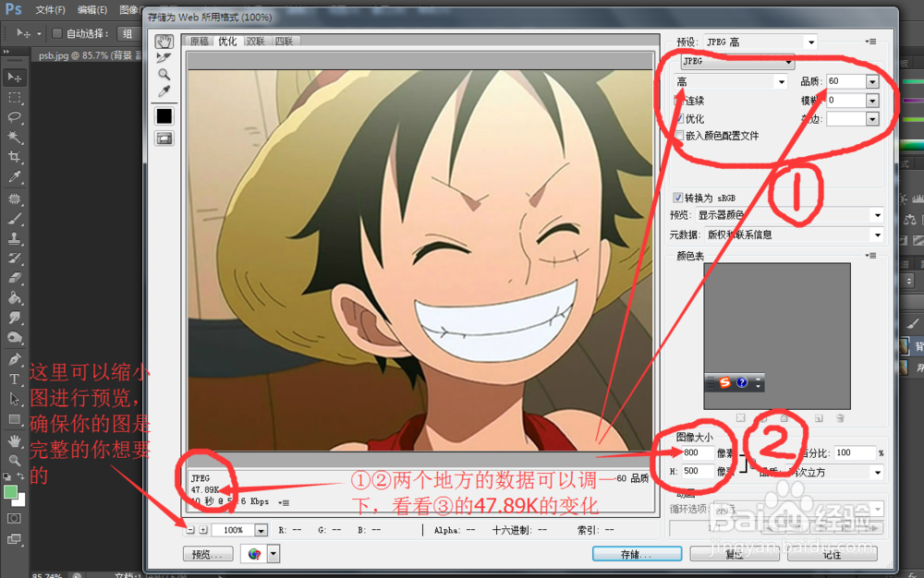Select the Type tool
This screenshot has width=924, height=578.
(x=14, y=379)
